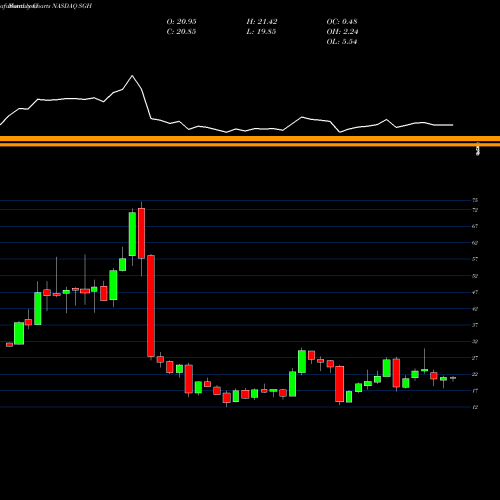The image size is (500, 500).
Task: Click the 22 price axis label
Action: tap(475, 375)
